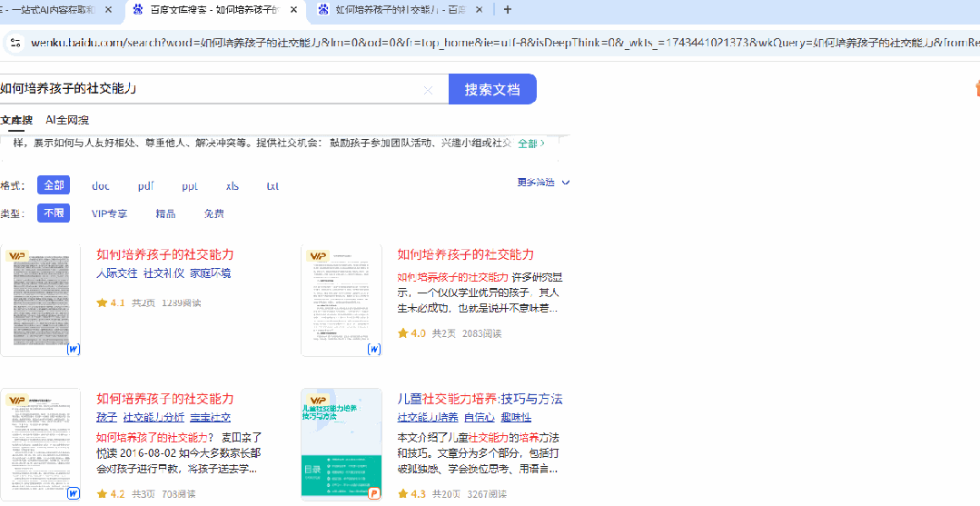Open 儿童社交能力培养:技巧与方法 result
980x506 pixels.
480,399
